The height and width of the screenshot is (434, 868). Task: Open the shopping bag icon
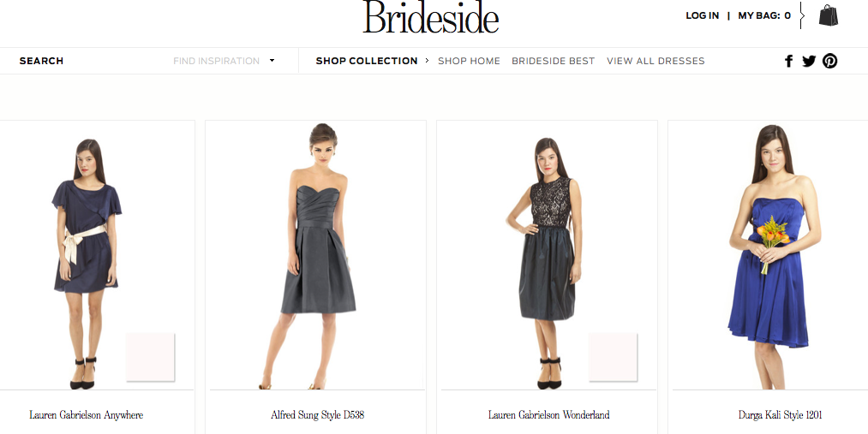tap(828, 15)
